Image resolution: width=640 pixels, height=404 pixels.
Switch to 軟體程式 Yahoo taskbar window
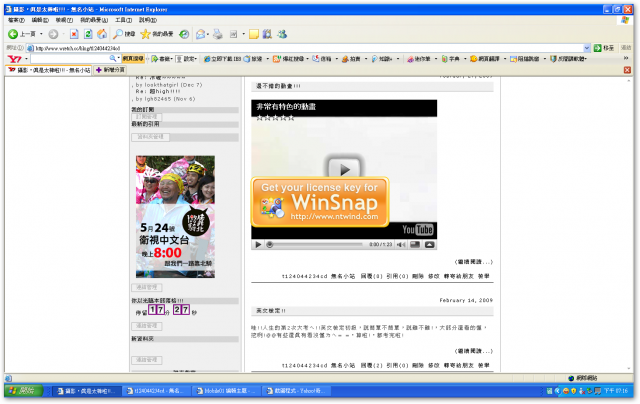[x=296, y=391]
